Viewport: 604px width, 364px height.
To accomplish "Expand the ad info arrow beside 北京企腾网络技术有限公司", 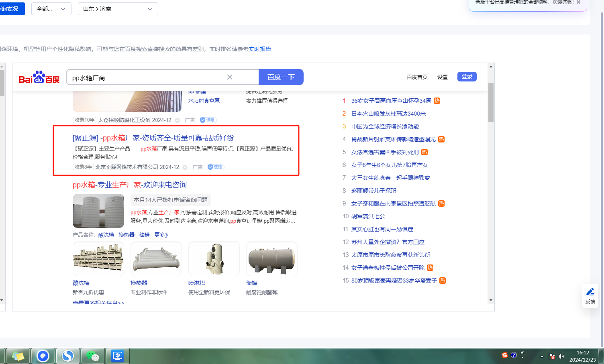I will 185,167.
